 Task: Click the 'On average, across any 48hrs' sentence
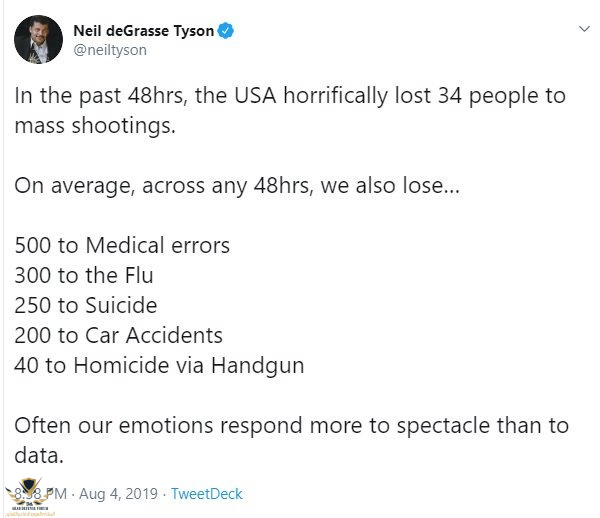click(x=237, y=186)
